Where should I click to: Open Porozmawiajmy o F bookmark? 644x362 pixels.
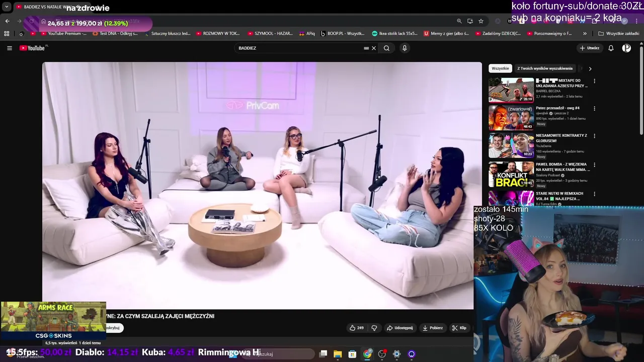(550, 34)
